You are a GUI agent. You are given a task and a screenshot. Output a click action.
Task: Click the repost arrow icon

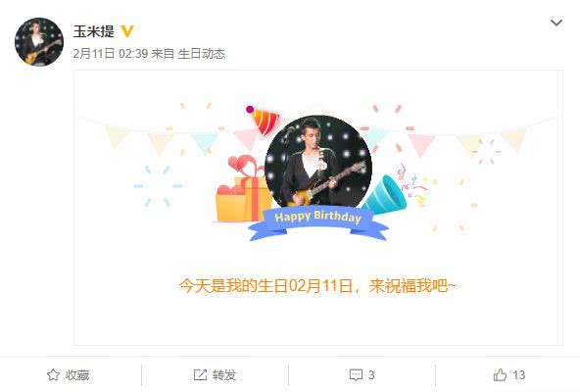[x=200, y=375]
